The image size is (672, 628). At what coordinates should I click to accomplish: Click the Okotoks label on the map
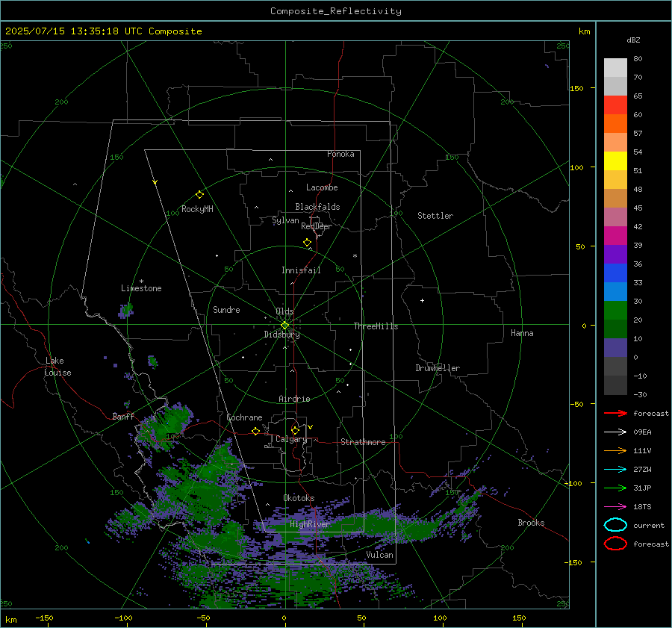click(299, 498)
